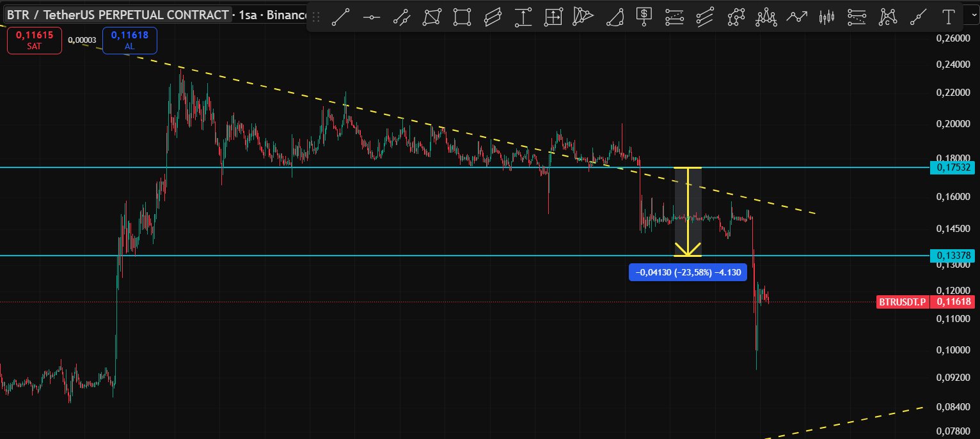The image size is (980, 439).
Task: Select the Date and Price Range tool
Action: pyautogui.click(x=553, y=17)
